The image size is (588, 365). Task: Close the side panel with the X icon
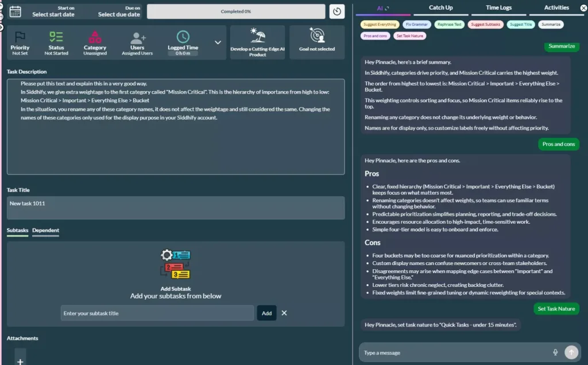click(583, 8)
